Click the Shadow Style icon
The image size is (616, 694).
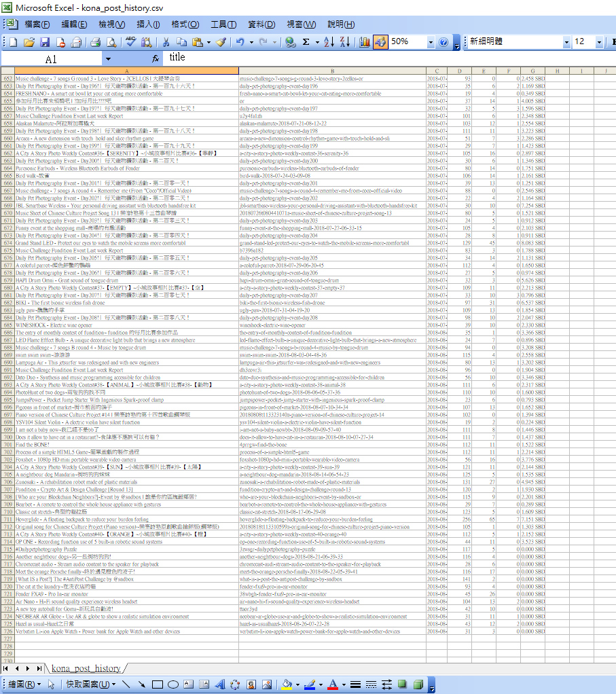(x=402, y=684)
